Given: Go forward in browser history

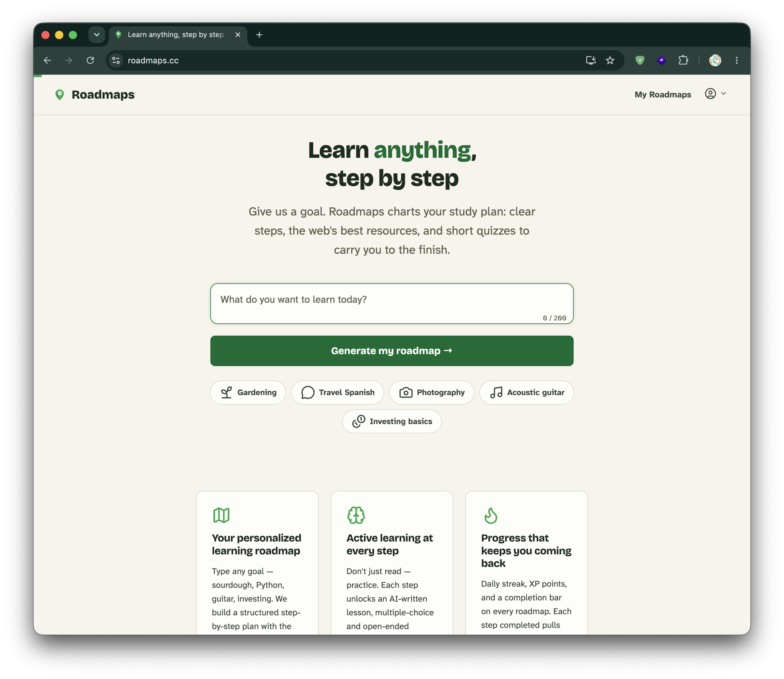Looking at the screenshot, I should click(68, 60).
